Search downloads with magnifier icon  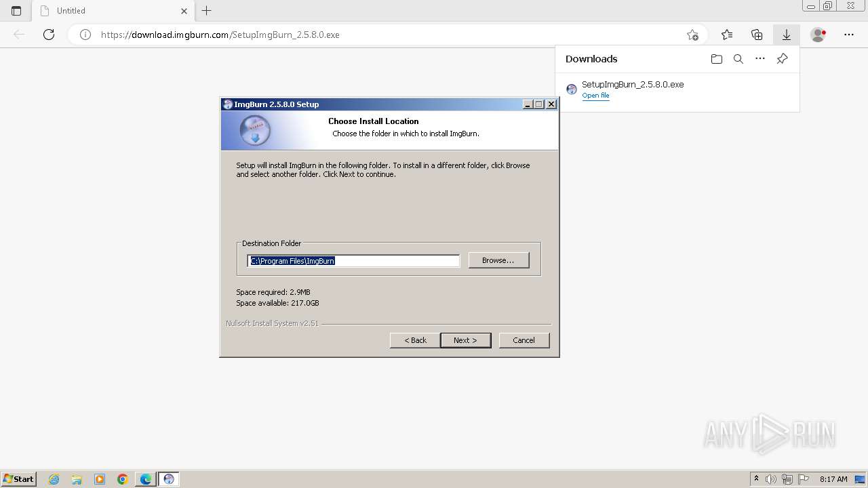[738, 59]
